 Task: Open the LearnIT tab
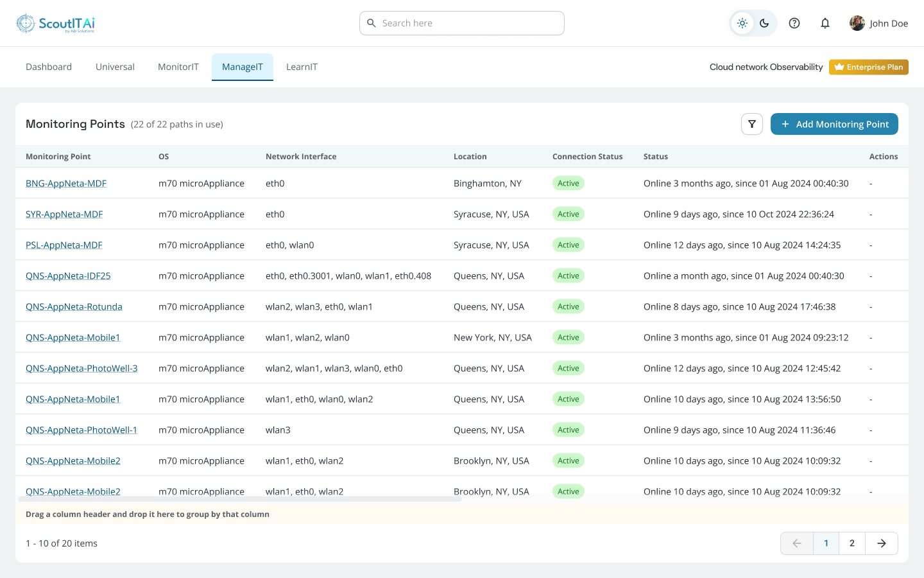[x=302, y=66]
